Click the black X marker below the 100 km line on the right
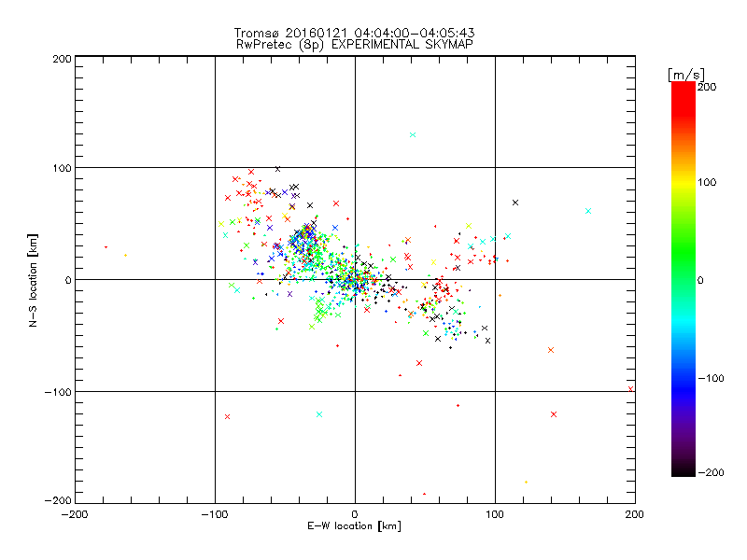The image size is (747, 560). tap(515, 203)
